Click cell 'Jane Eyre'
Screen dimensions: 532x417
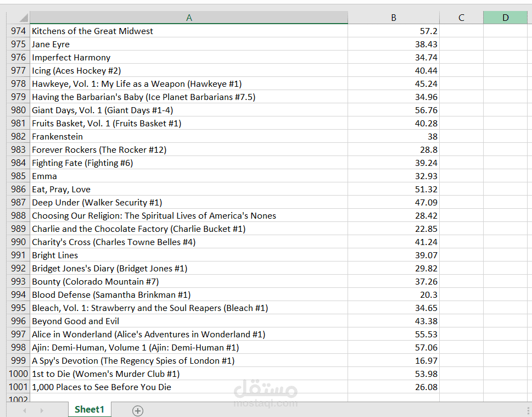(189, 44)
